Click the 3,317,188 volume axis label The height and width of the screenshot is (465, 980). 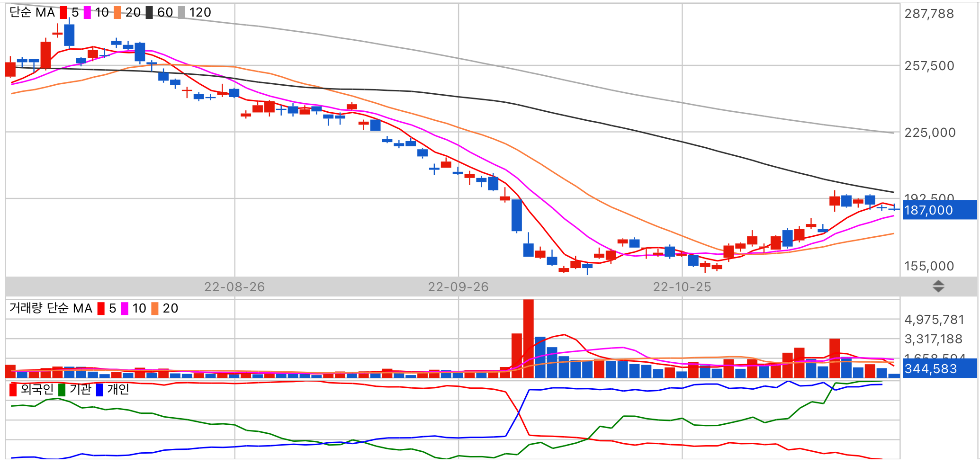point(933,339)
